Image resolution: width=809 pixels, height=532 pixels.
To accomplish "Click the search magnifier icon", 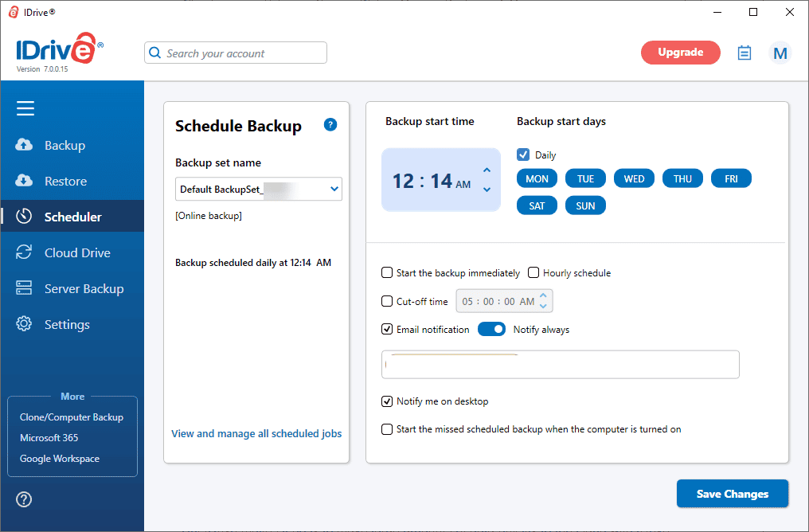I will (x=154, y=53).
